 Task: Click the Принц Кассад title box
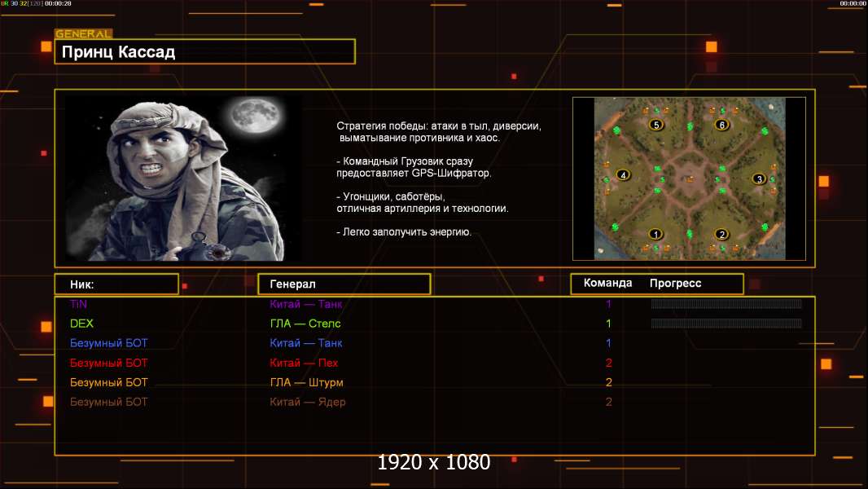point(205,51)
